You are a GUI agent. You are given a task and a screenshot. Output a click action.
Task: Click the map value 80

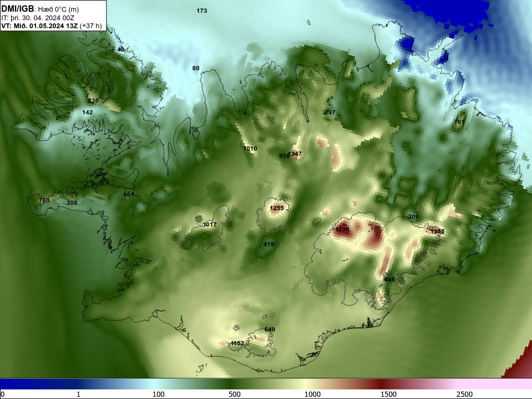[196, 68]
